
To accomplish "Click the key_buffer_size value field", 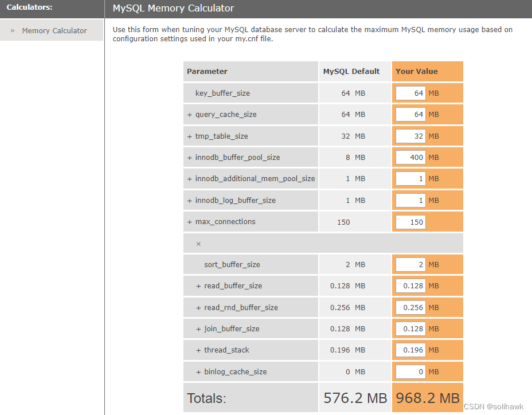I will pos(410,93).
